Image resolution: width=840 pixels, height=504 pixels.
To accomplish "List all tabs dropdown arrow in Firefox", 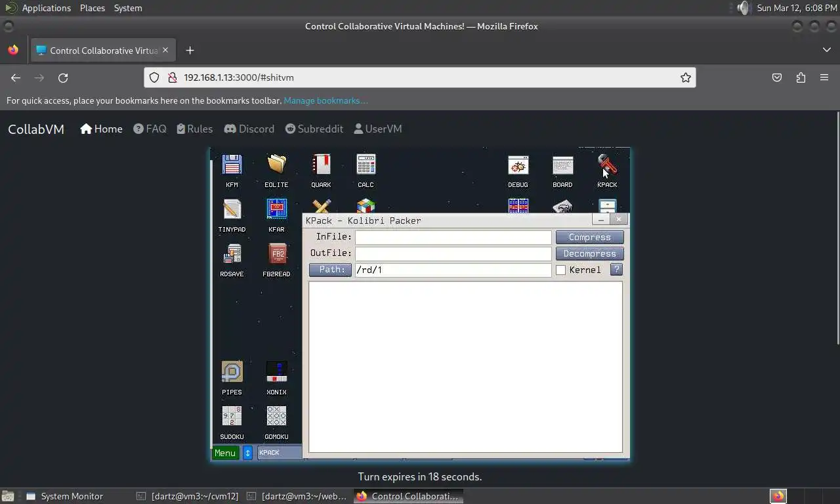I will coord(826,50).
